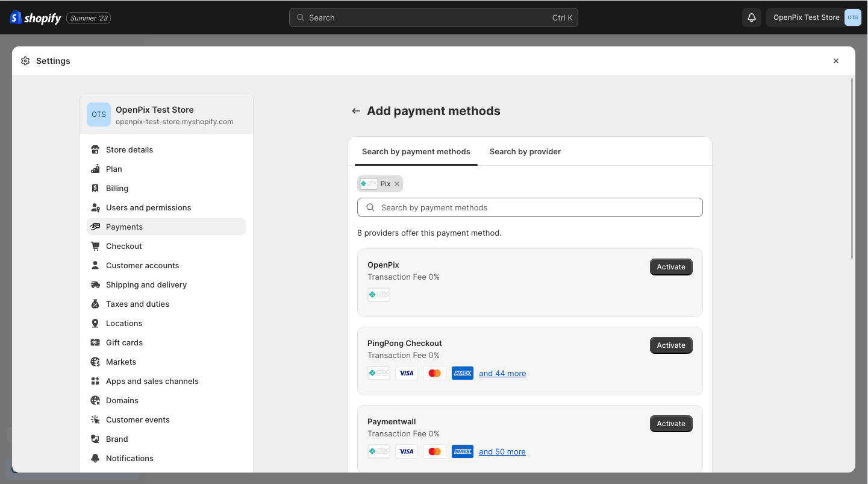Click the Pix badge under OpenPix
Viewport: 868px width, 484px height.
tap(378, 294)
